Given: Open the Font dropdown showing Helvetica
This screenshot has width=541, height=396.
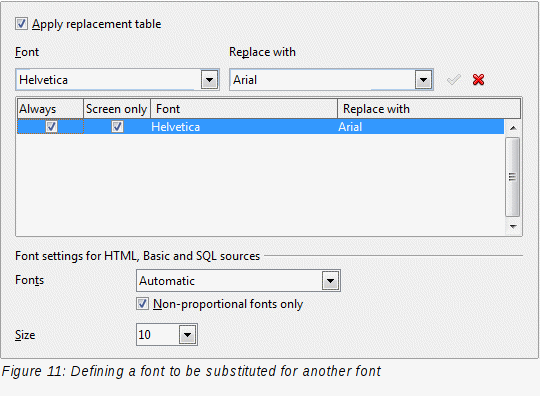Looking at the screenshot, I should [x=209, y=80].
